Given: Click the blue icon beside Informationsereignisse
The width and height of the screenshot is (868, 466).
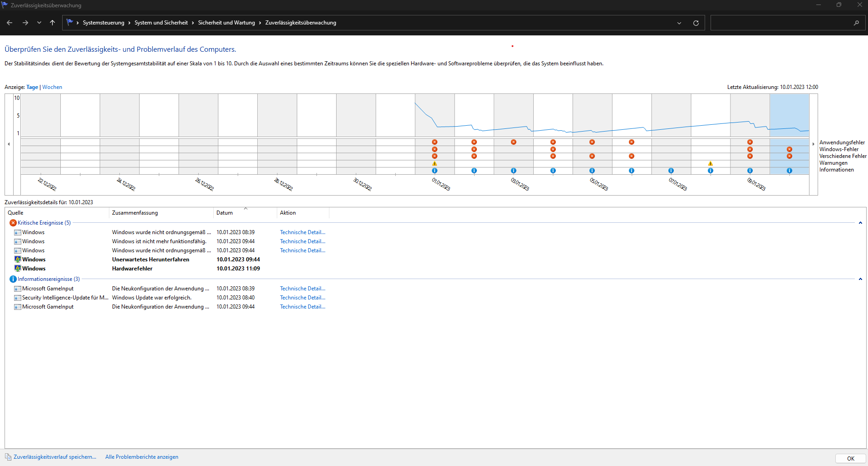Looking at the screenshot, I should pyautogui.click(x=13, y=279).
